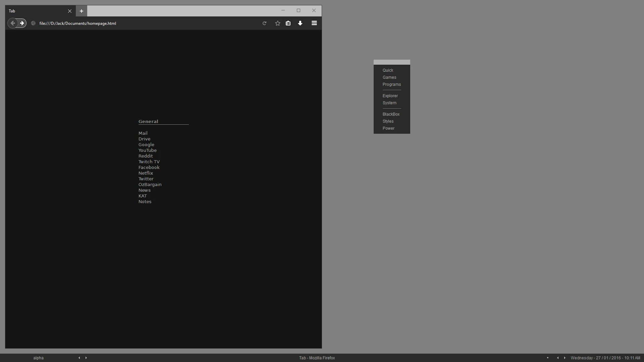The image size is (644, 362).
Task: Open BlackBox in the desktop menu
Action: [392, 114]
